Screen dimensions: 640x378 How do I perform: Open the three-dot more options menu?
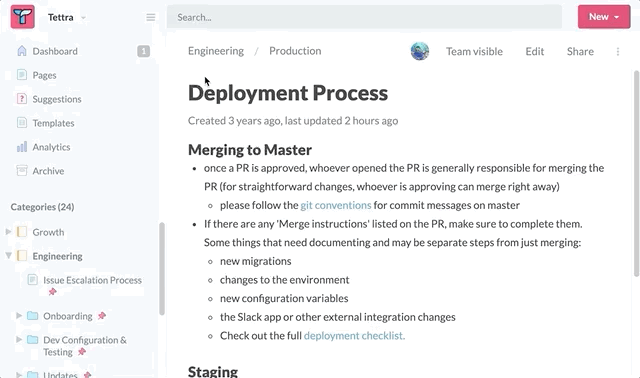618,51
